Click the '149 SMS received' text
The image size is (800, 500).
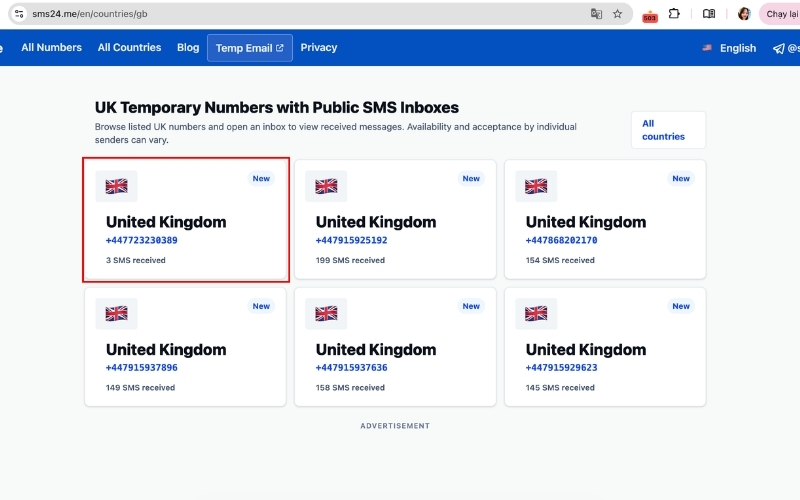140,388
